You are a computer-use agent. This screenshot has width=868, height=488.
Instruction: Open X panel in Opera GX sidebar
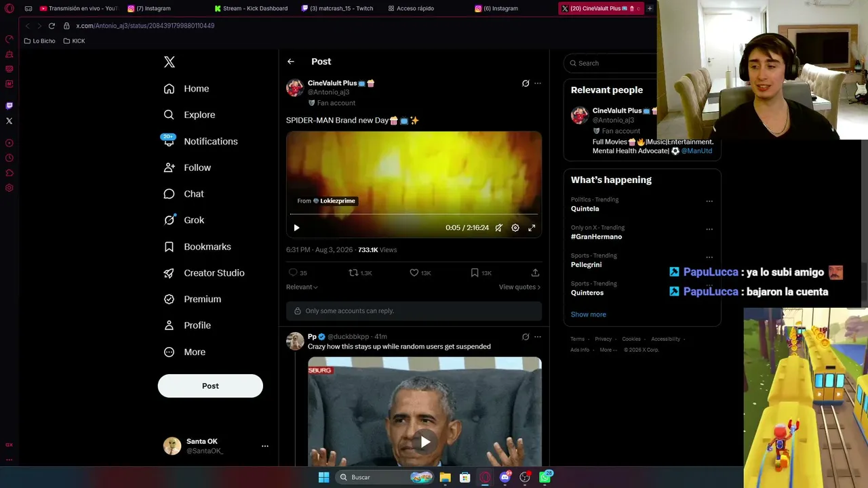click(9, 121)
